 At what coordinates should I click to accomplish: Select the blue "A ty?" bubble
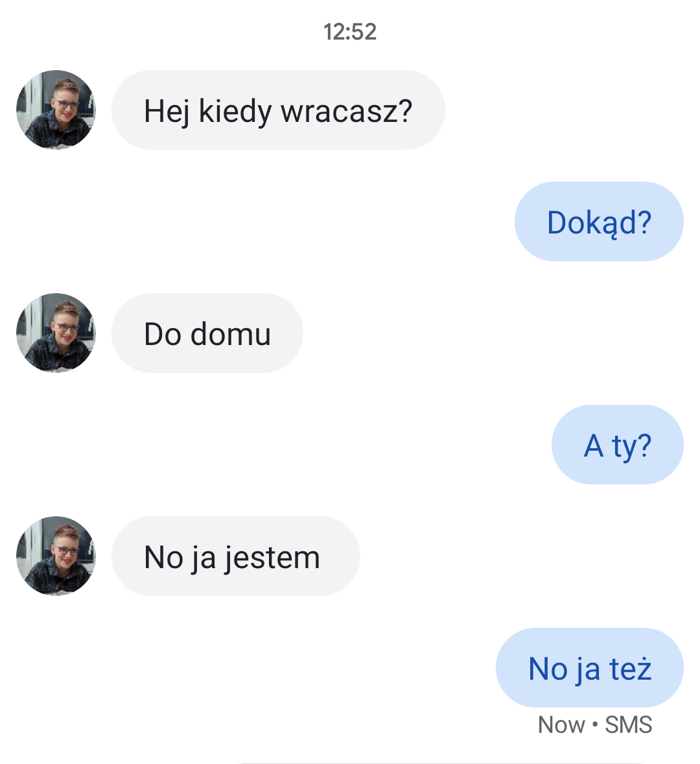[617, 444]
